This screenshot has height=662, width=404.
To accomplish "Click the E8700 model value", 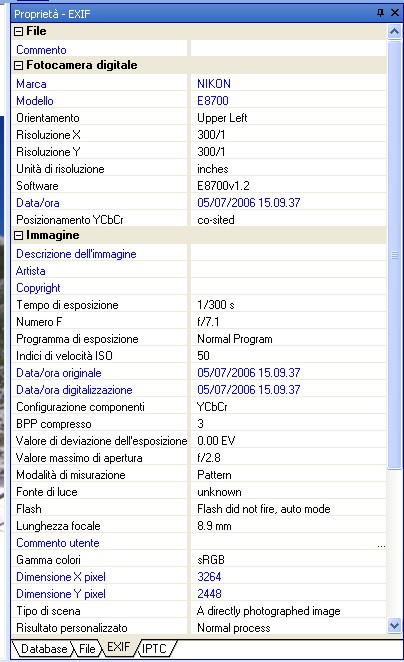I will pos(213,100).
